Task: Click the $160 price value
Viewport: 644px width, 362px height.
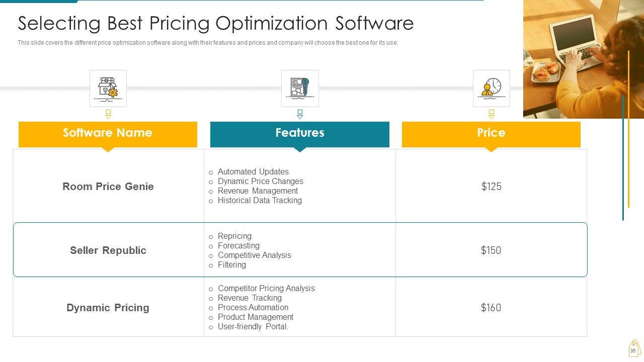Action: coord(491,308)
